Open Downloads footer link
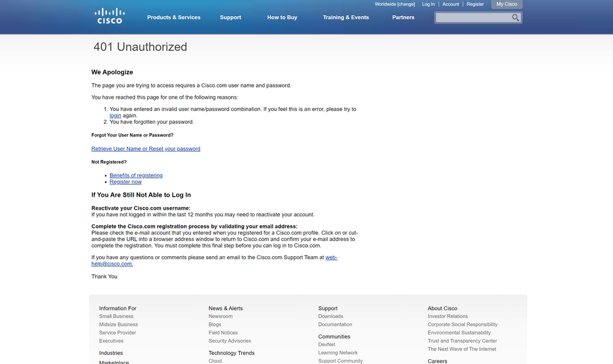This screenshot has height=364, width=613. pyautogui.click(x=330, y=316)
